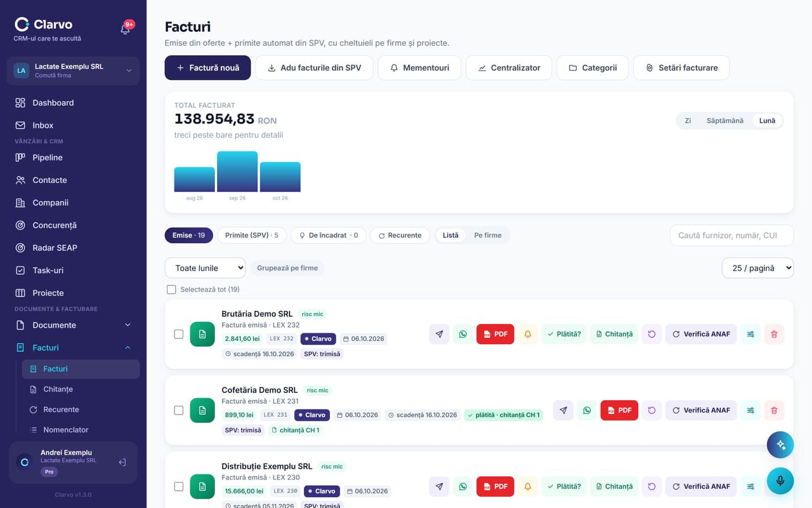Open Mementouri
This screenshot has height=508, width=812.
[x=419, y=68]
